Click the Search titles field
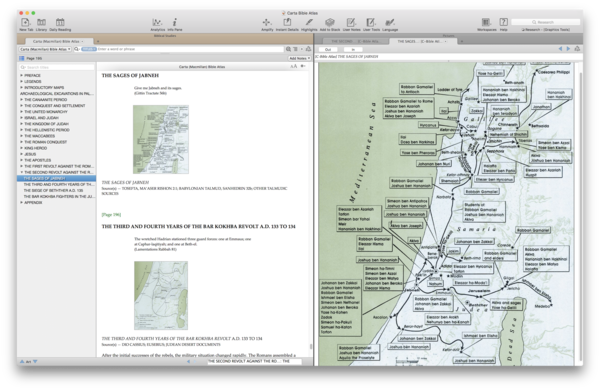Image resolution: width=600 pixels, height=390 pixels. (x=57, y=67)
